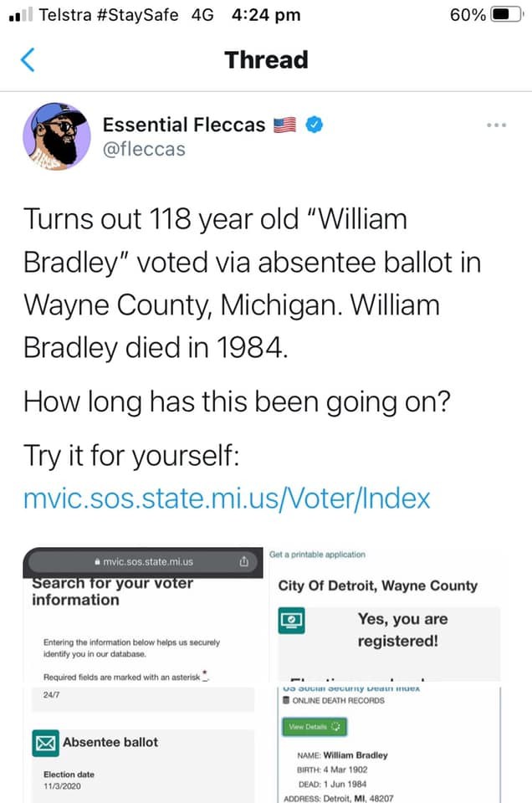Open the mvic.sos.state.mi.us/Voter/Index link

227,499
